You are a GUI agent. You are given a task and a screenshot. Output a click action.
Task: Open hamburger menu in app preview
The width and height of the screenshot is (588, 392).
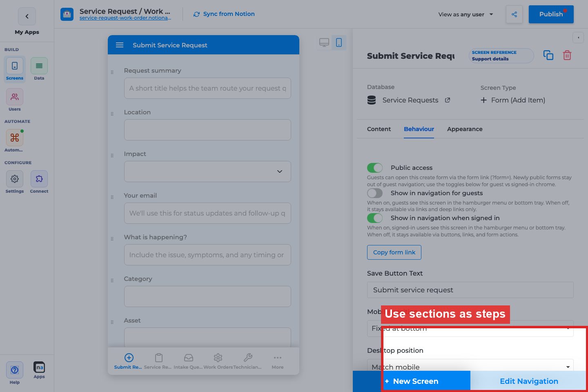[x=120, y=45]
